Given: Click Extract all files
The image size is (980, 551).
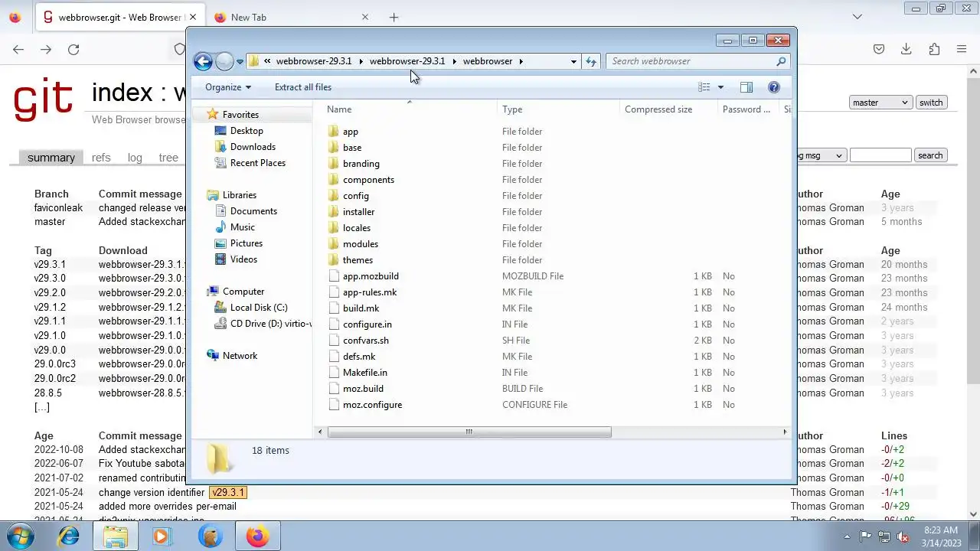Looking at the screenshot, I should pos(303,87).
